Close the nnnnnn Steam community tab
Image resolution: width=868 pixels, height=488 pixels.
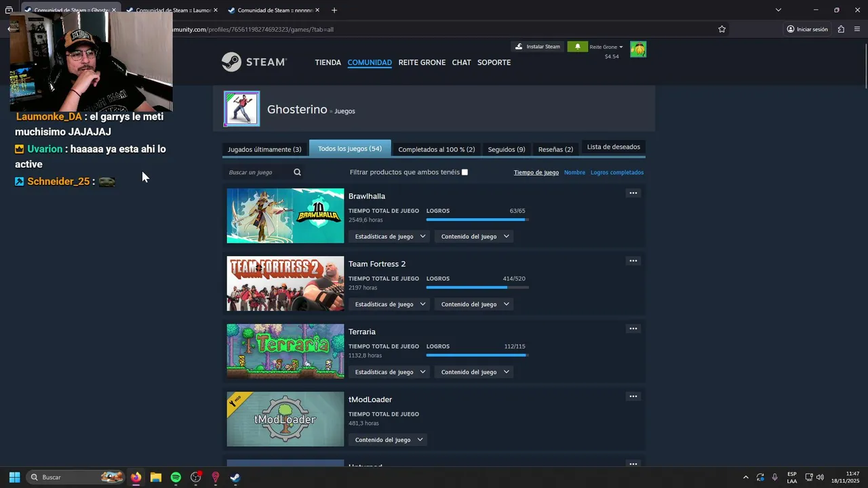[317, 10]
